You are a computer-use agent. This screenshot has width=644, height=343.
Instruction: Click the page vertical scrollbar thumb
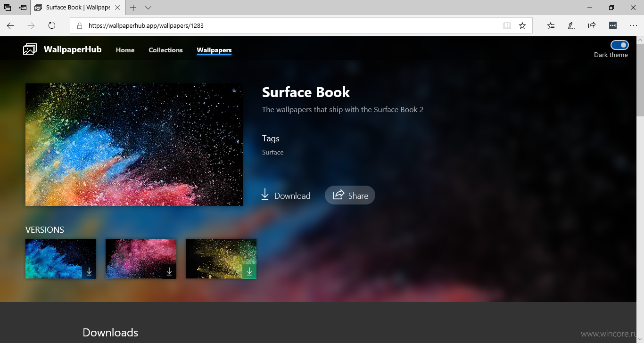[x=640, y=79]
